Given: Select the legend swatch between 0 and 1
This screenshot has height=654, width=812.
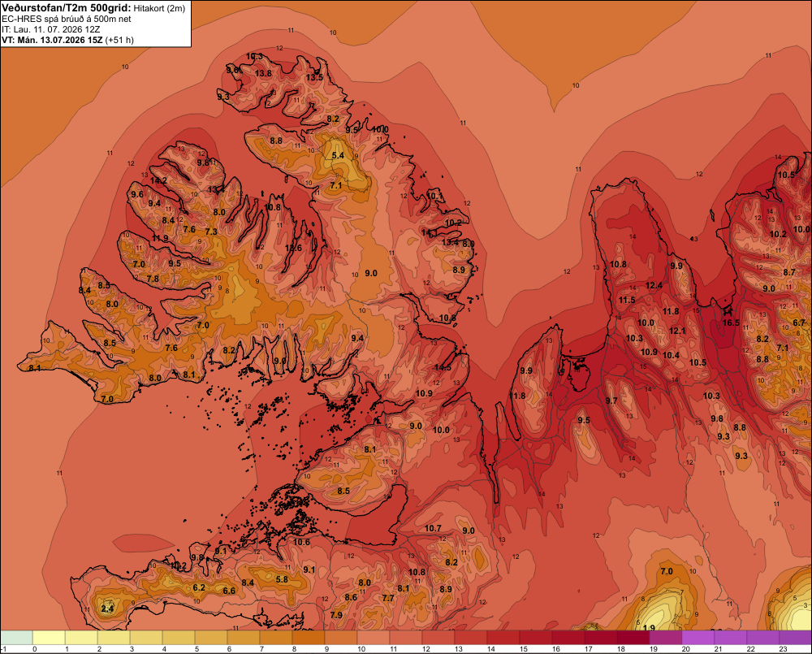Looking at the screenshot, I should click(49, 638).
